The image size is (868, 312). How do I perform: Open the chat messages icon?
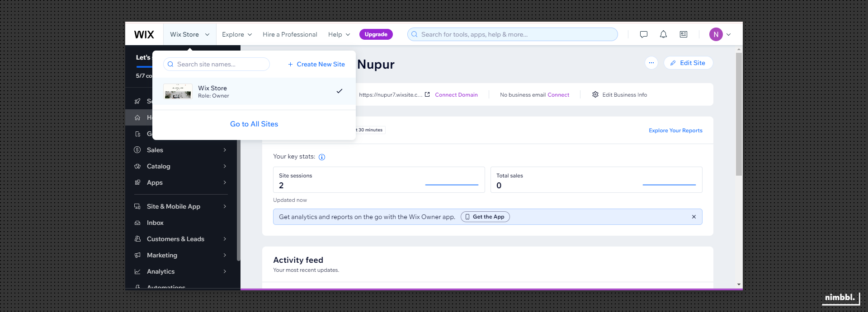[644, 34]
